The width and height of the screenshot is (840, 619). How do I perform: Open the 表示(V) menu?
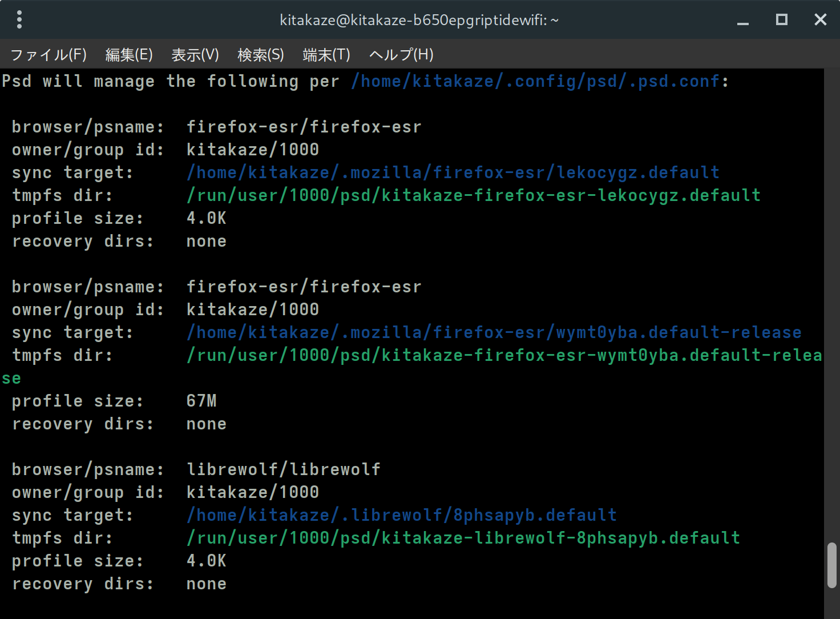pyautogui.click(x=195, y=54)
